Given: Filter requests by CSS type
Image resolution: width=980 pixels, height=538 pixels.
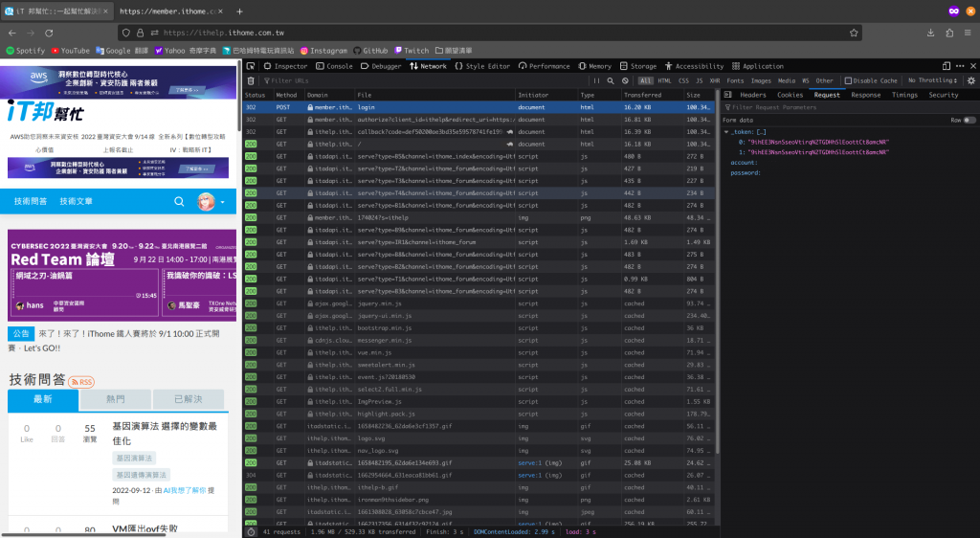Looking at the screenshot, I should point(683,80).
